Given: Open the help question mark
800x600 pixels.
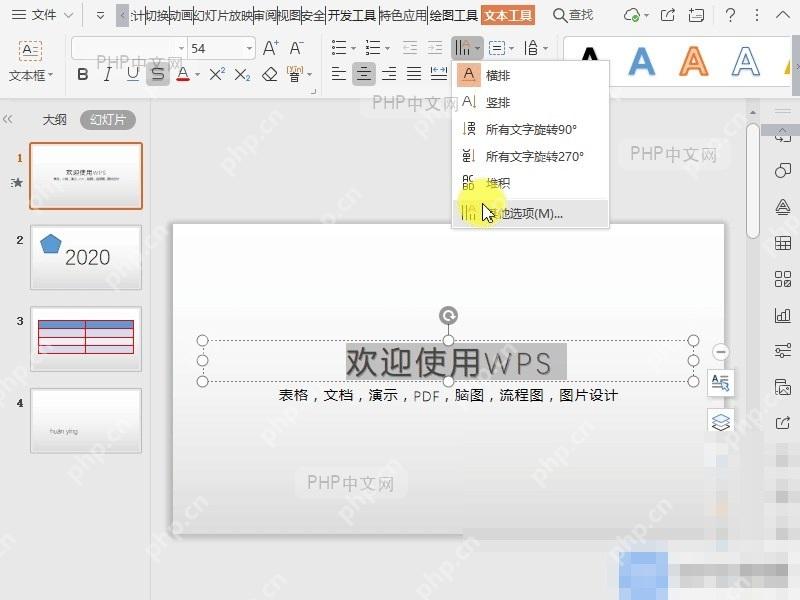Looking at the screenshot, I should tap(730, 15).
